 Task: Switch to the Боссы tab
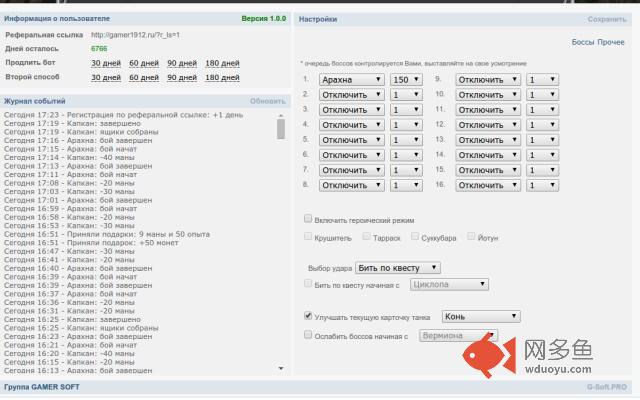[583, 42]
